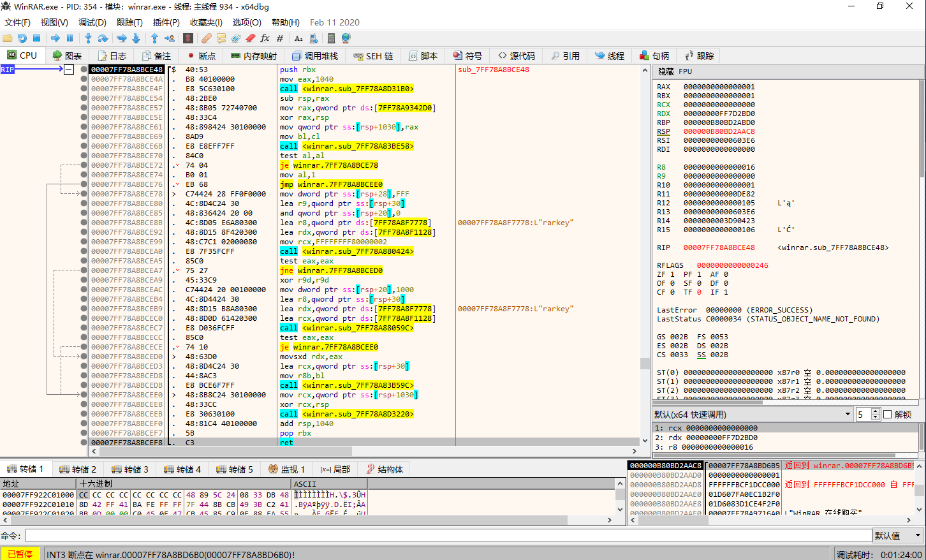Screen dimensions: 926x560
Task: Toggle breakpoint dot at 00007FF78A8BCE6B
Action: coord(84,146)
